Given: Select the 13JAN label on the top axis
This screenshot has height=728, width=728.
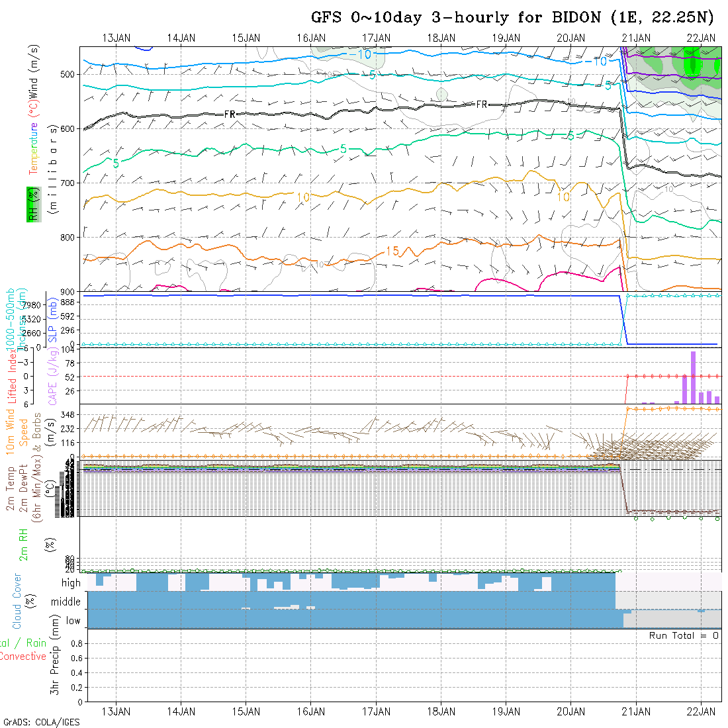Looking at the screenshot, I should (116, 38).
